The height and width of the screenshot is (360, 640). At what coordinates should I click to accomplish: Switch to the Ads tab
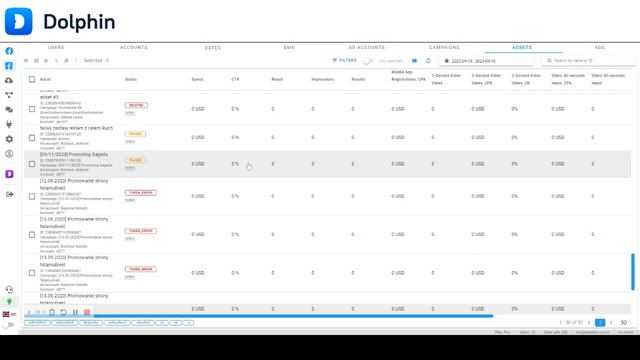tap(600, 47)
